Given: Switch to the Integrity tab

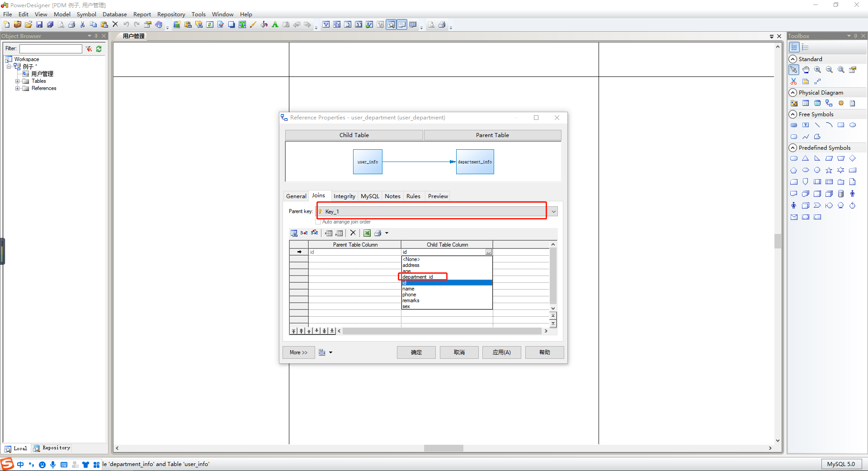Looking at the screenshot, I should [344, 196].
